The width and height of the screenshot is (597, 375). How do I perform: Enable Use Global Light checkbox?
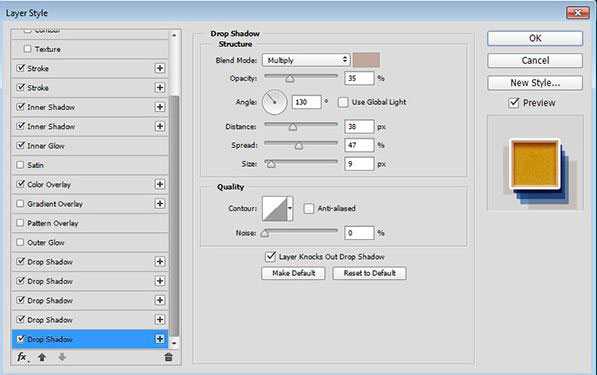click(343, 102)
